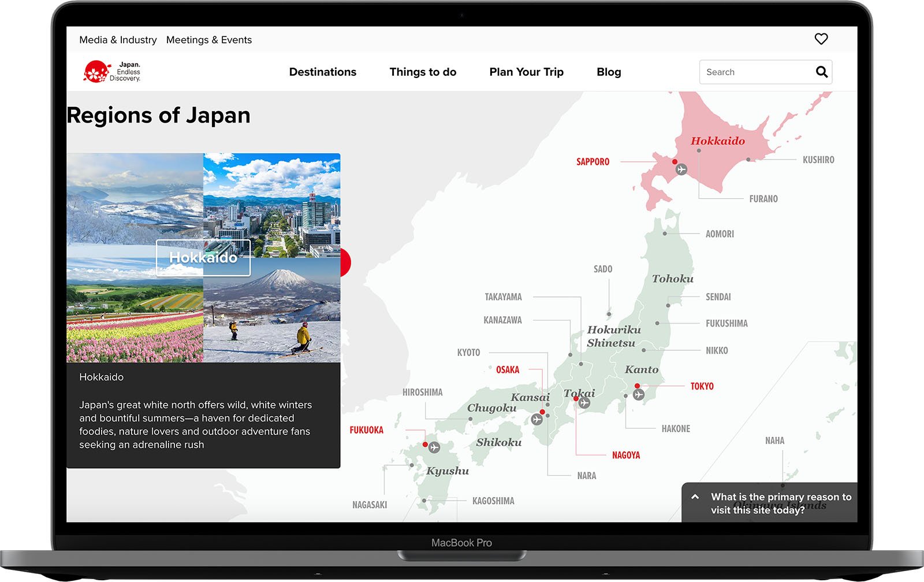Click the Hokkaido button on photo collage
Image resolution: width=924 pixels, height=582 pixels.
203,258
